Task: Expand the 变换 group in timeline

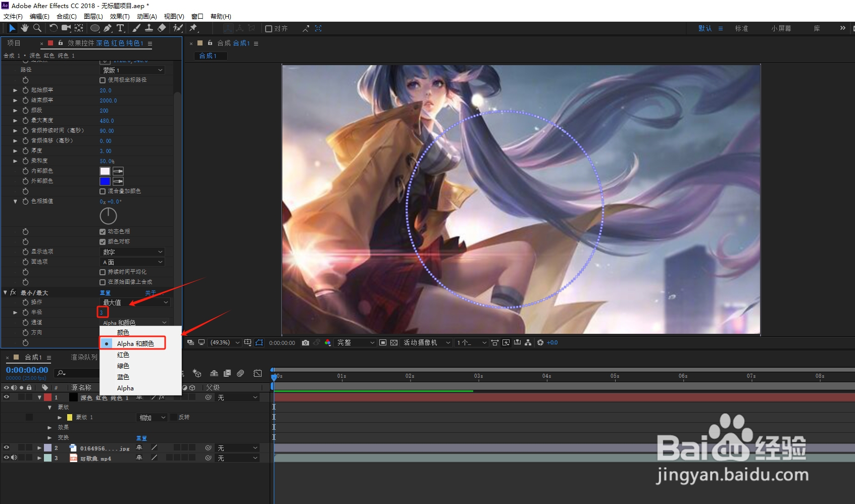Action: pos(49,437)
